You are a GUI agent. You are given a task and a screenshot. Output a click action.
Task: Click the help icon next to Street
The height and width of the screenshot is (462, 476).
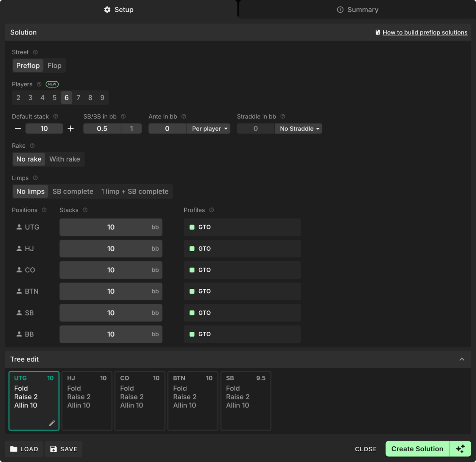[35, 52]
